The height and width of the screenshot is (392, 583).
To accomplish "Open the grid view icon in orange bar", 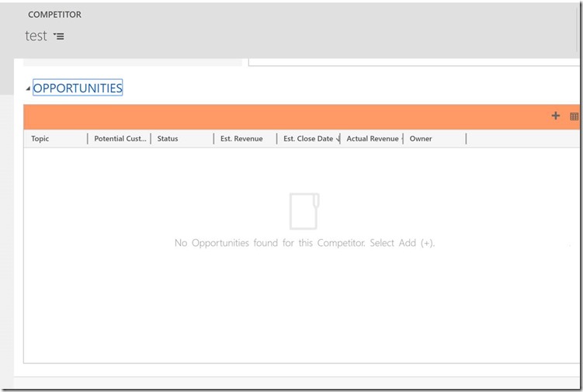I will coord(574,116).
